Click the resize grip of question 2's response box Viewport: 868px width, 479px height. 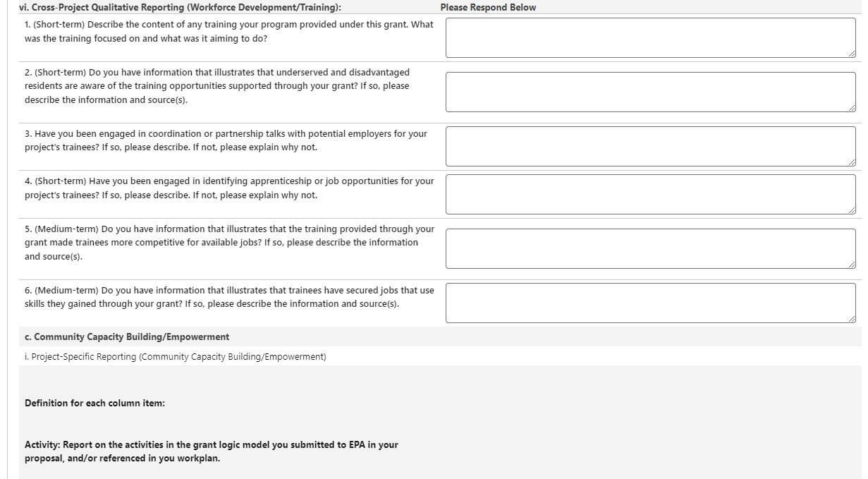(x=852, y=108)
